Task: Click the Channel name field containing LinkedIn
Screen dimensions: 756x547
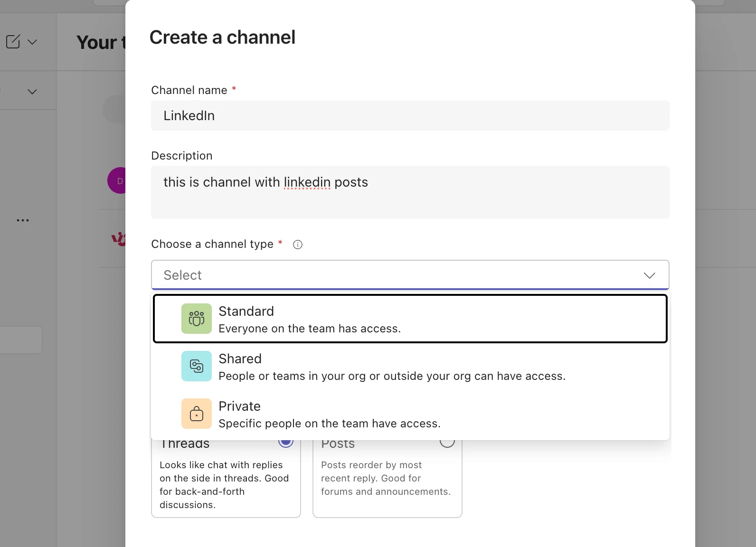Action: click(x=410, y=115)
